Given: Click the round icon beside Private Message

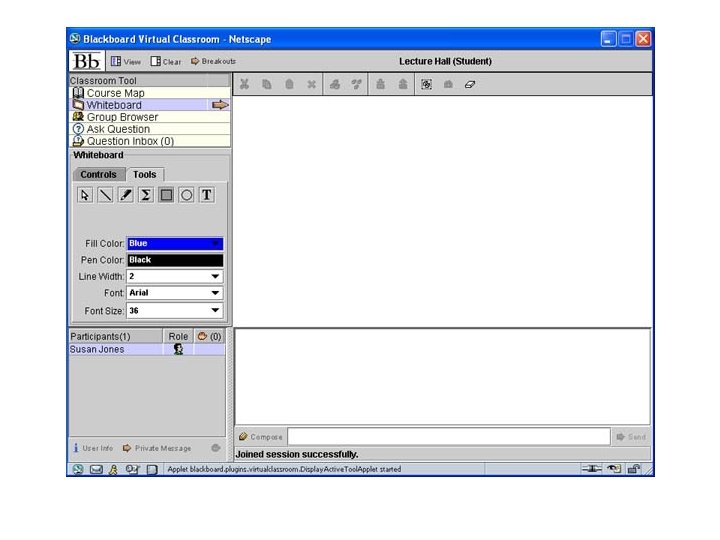Looking at the screenshot, I should 215,448.
